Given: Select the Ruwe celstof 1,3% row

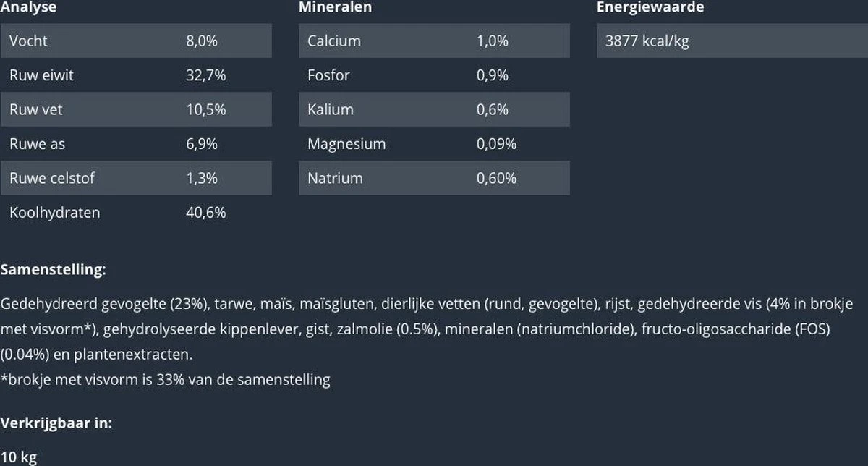Looking at the screenshot, I should click(x=136, y=178).
